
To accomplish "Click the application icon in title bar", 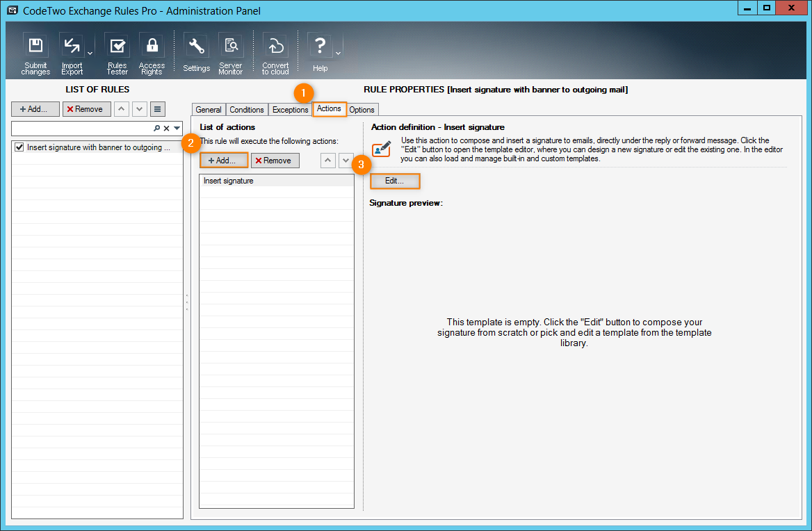I will [x=13, y=10].
